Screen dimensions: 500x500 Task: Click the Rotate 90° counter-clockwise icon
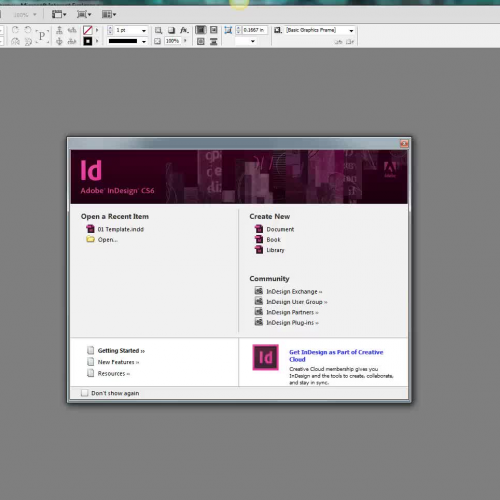(28, 30)
